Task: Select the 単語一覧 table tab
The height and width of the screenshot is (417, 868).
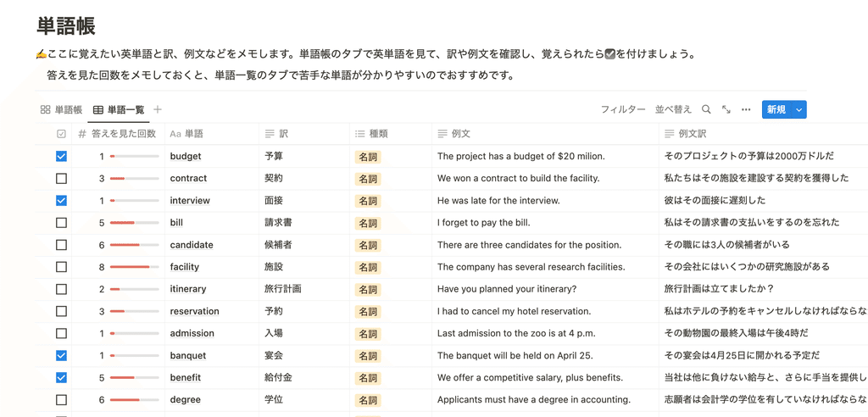Action: 119,109
